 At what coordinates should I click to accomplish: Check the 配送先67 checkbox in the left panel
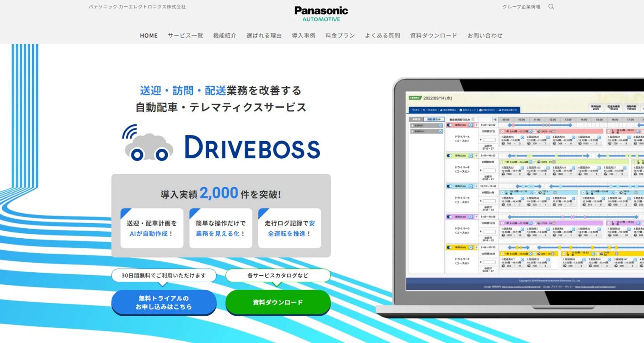(413, 125)
